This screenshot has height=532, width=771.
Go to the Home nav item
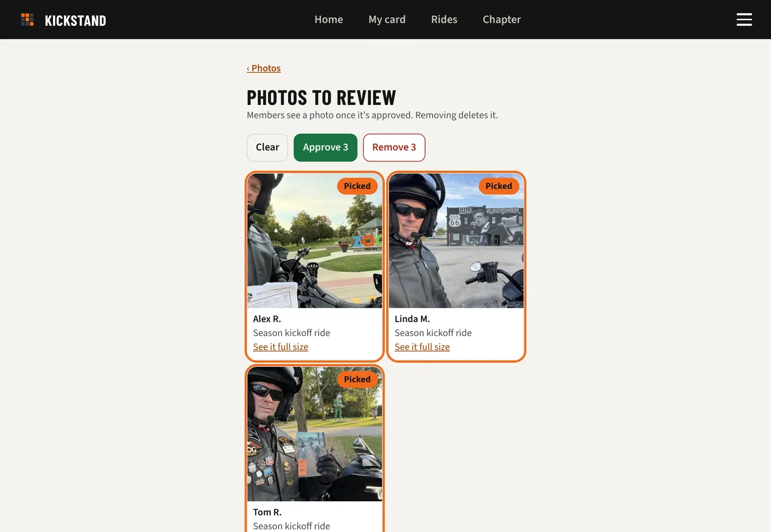[329, 20]
